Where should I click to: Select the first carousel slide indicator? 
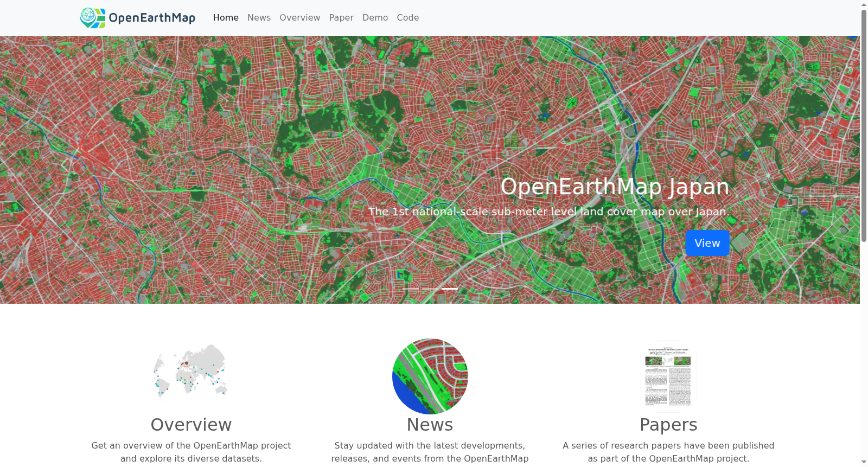coord(411,289)
